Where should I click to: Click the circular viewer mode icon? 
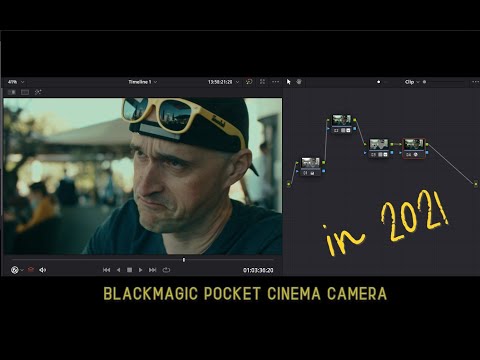(x=15, y=270)
